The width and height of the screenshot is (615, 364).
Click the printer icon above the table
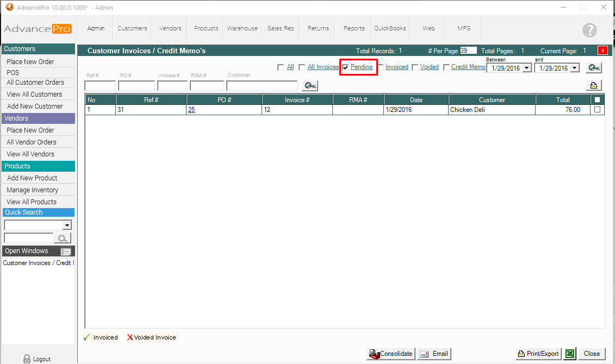[x=593, y=85]
